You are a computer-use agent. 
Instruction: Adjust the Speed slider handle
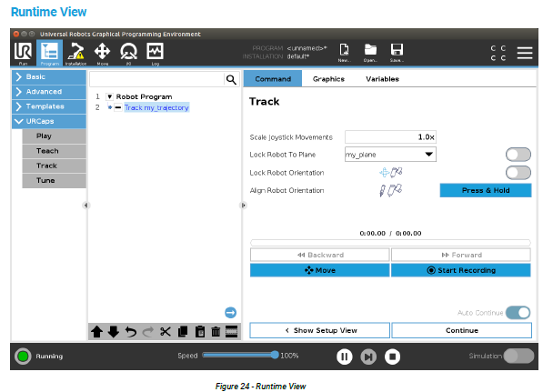[x=275, y=355]
